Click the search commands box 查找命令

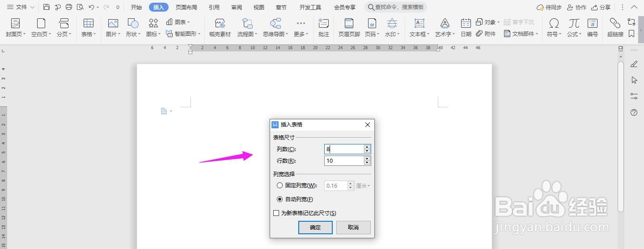396,7
